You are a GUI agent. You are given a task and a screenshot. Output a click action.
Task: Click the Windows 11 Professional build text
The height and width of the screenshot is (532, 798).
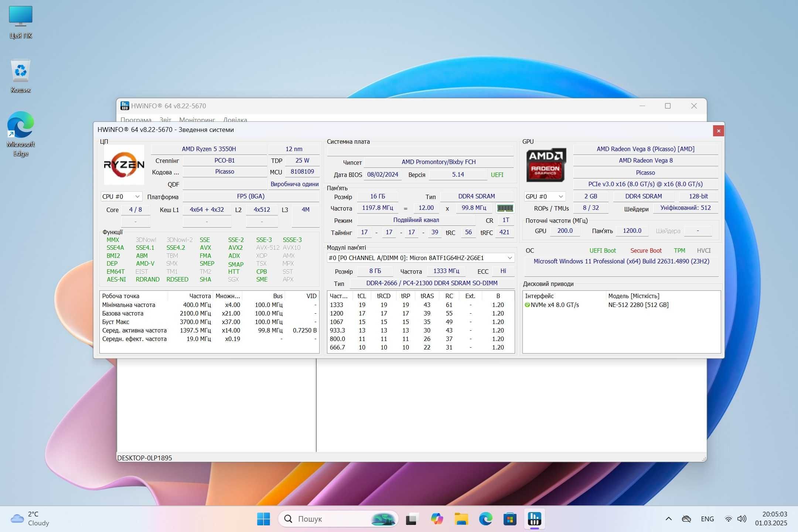pyautogui.click(x=621, y=261)
